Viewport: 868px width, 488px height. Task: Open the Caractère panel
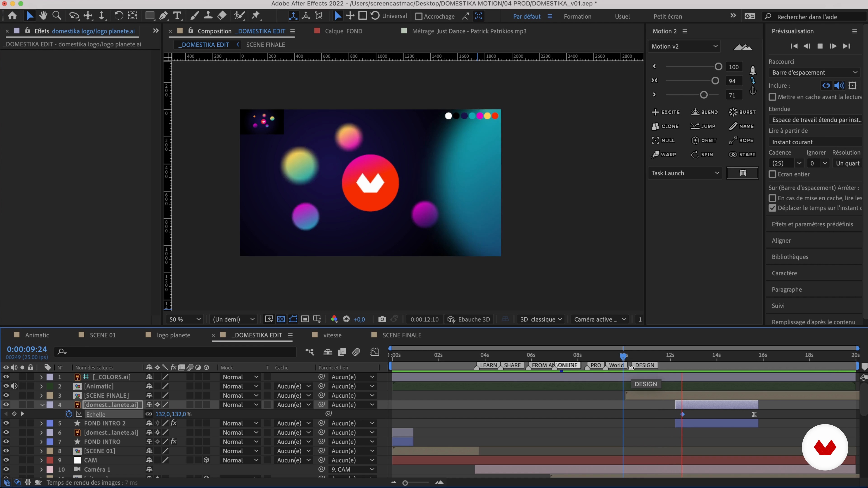coord(784,273)
